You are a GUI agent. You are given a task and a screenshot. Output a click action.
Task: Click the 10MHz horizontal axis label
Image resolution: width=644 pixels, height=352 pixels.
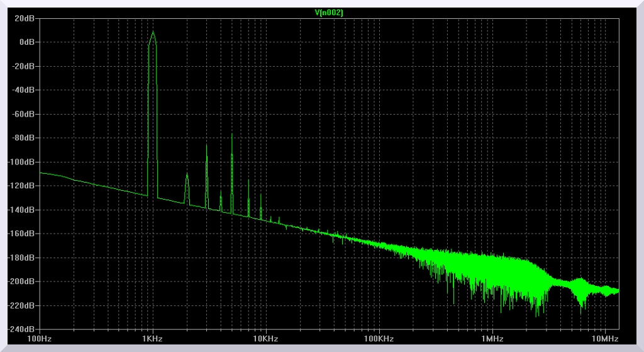point(605,339)
